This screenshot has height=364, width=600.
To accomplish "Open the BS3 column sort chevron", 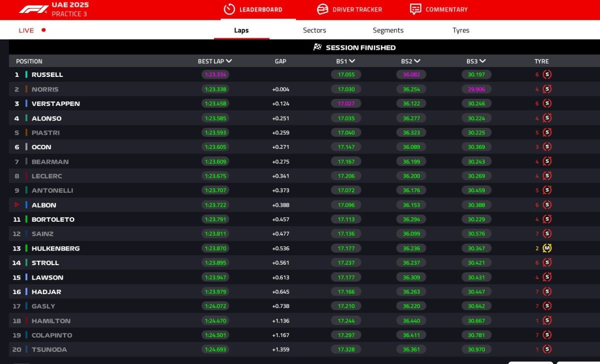I will [482, 61].
